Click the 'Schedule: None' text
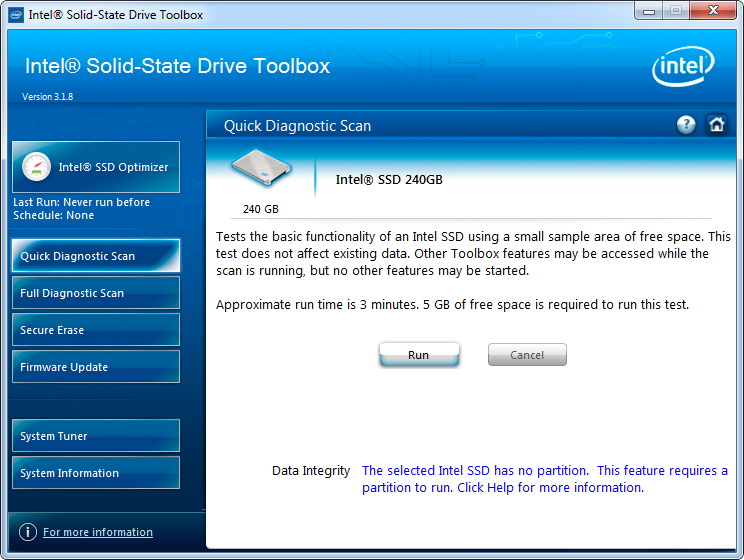Image resolution: width=744 pixels, height=560 pixels. tap(53, 215)
